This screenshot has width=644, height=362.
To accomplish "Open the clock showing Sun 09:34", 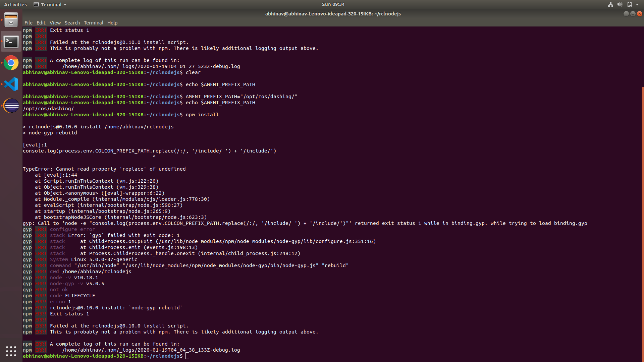I will click(333, 4).
